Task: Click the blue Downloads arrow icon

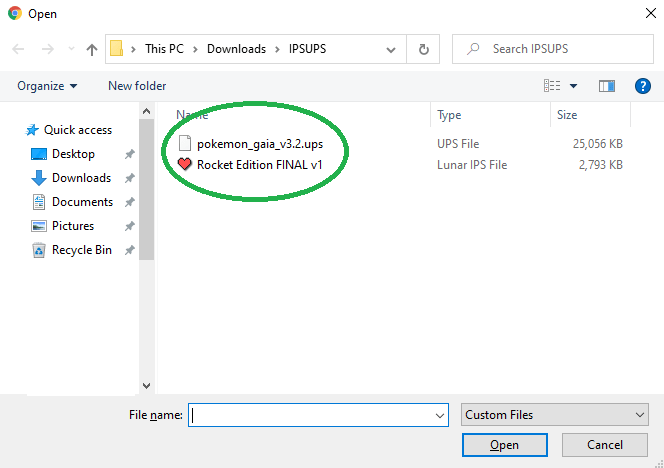Action: (39, 178)
